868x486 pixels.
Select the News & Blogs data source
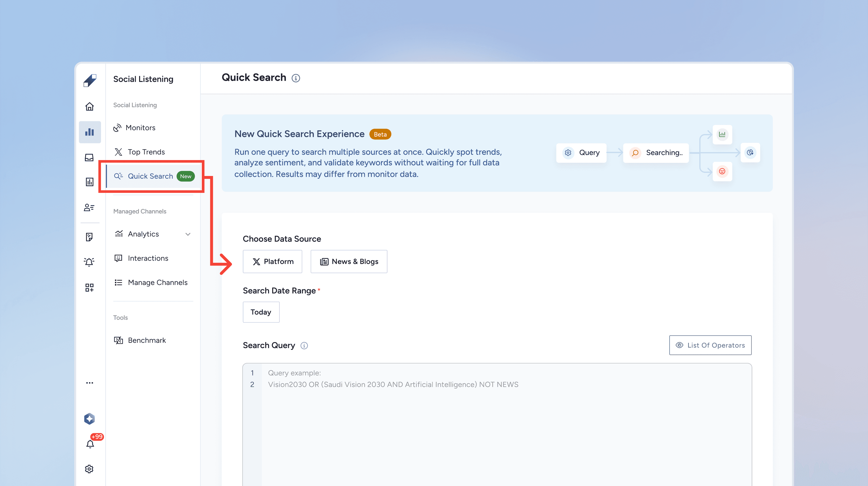tap(349, 261)
